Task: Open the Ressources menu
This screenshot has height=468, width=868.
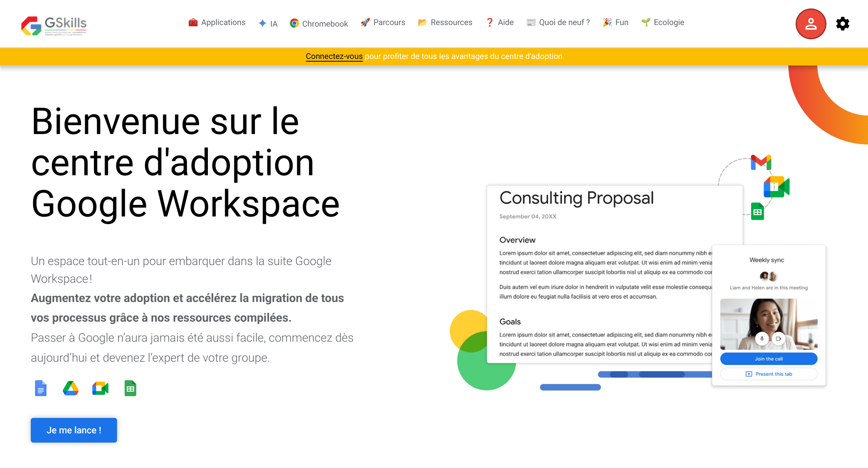Action: (445, 22)
